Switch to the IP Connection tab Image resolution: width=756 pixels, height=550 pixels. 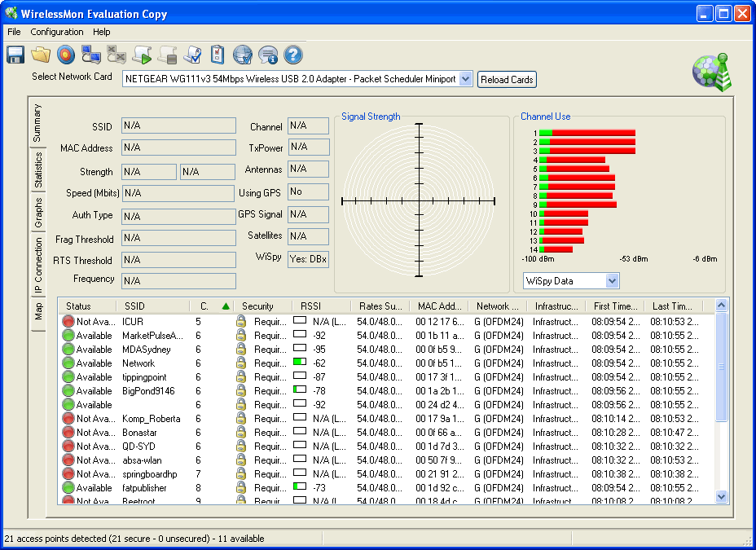(38, 265)
